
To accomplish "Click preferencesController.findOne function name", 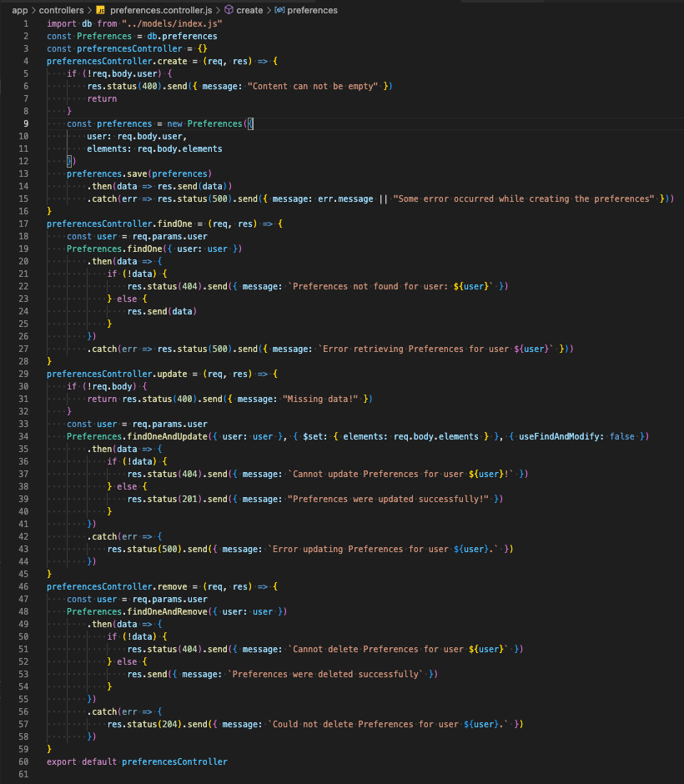I will click(121, 224).
